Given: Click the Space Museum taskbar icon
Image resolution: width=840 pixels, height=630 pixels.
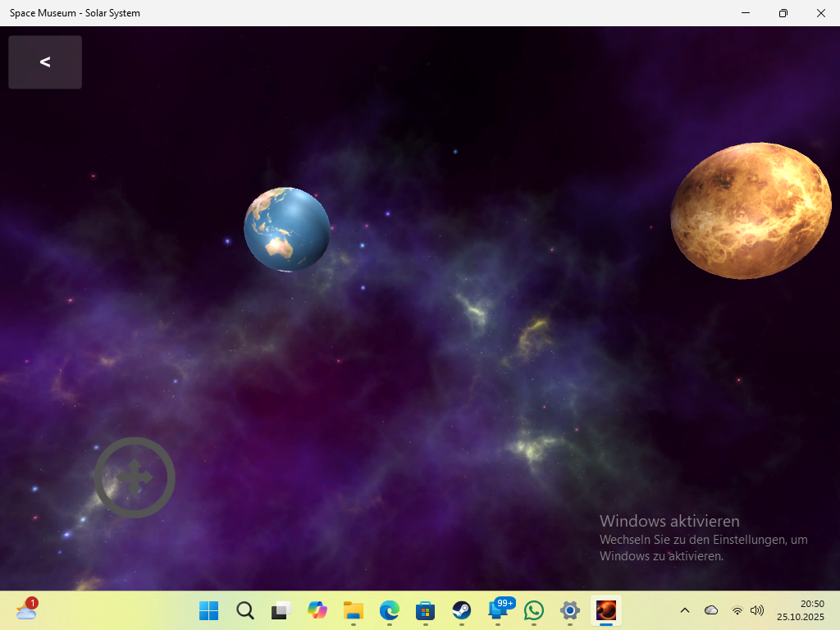Looking at the screenshot, I should coord(606,610).
